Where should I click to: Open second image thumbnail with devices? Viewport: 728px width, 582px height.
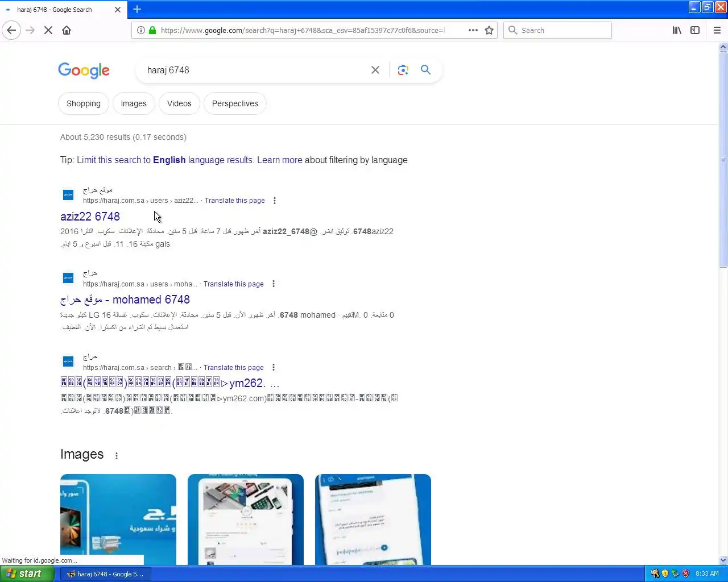pos(246,519)
